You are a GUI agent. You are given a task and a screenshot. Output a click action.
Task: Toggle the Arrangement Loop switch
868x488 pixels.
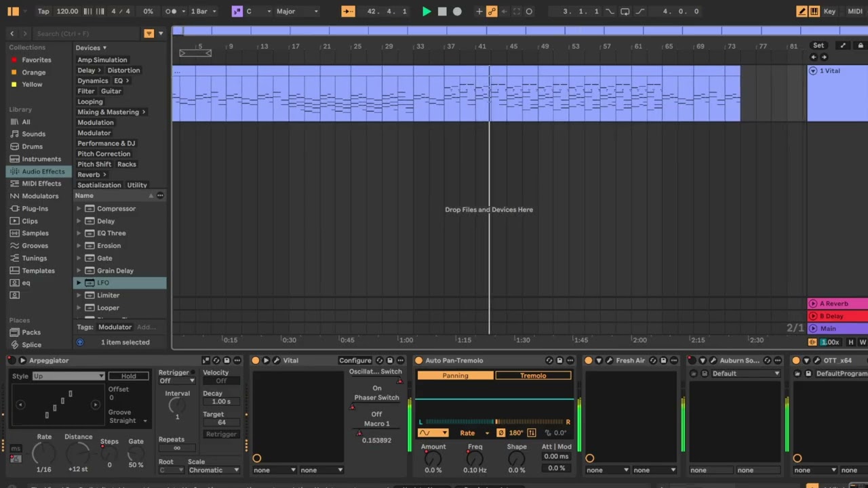click(625, 12)
